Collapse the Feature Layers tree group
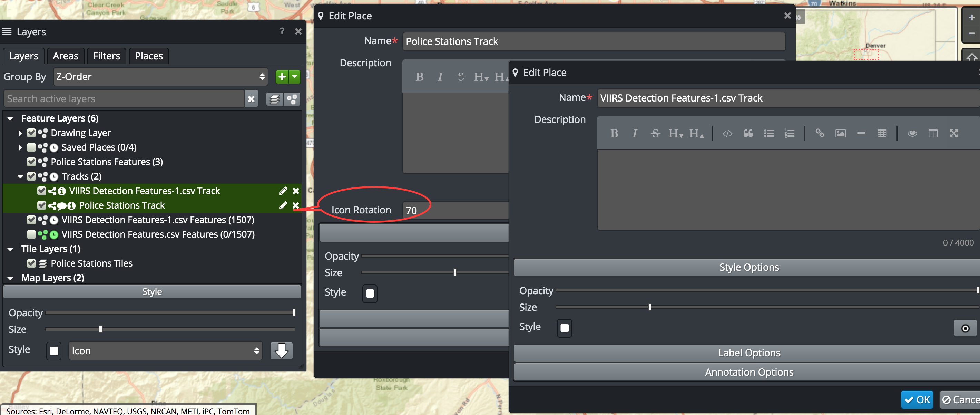Screen dimensions: 980x415 click(11, 118)
